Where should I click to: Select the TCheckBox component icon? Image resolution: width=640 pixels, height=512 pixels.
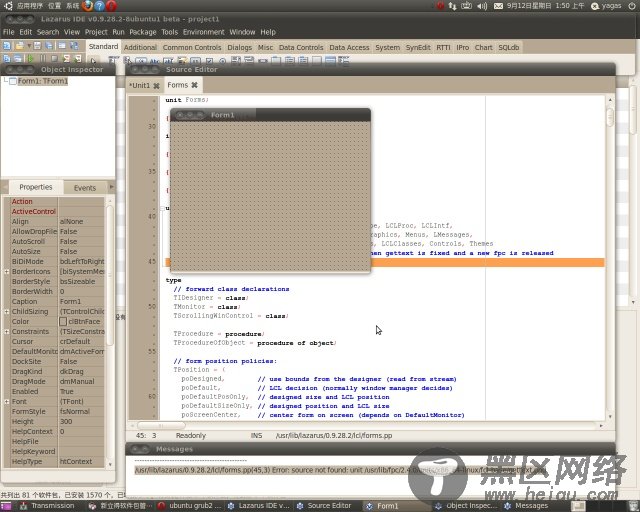[x=209, y=61]
